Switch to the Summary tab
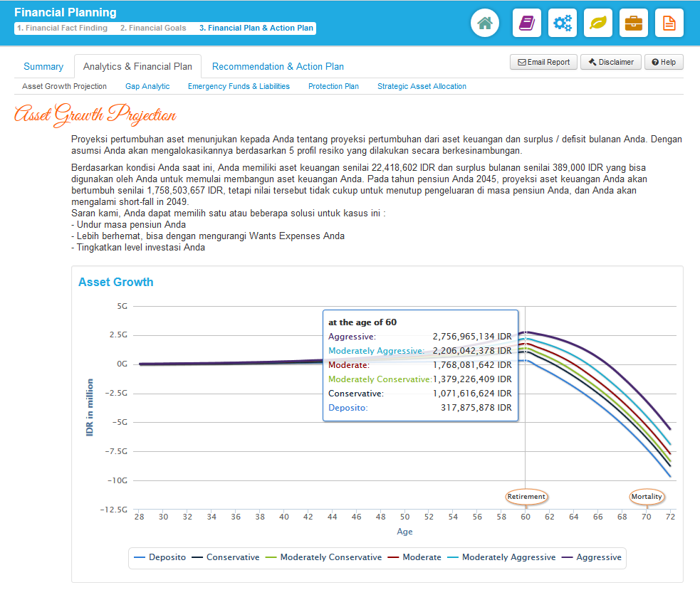This screenshot has width=700, height=590. [43, 67]
